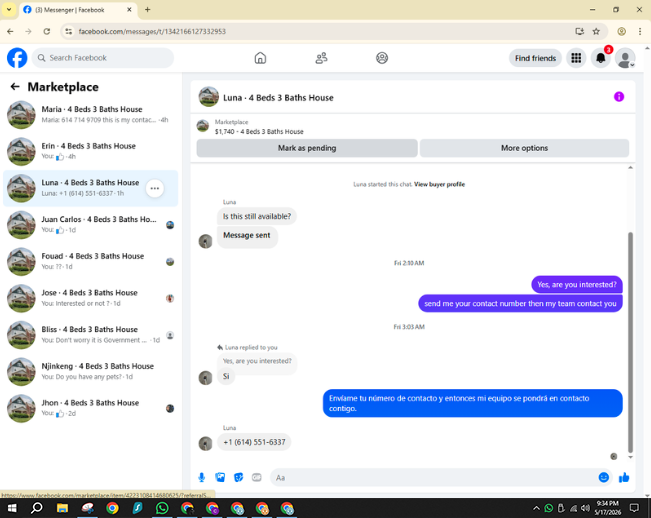Open Jhon's house listing chat

coord(91,408)
